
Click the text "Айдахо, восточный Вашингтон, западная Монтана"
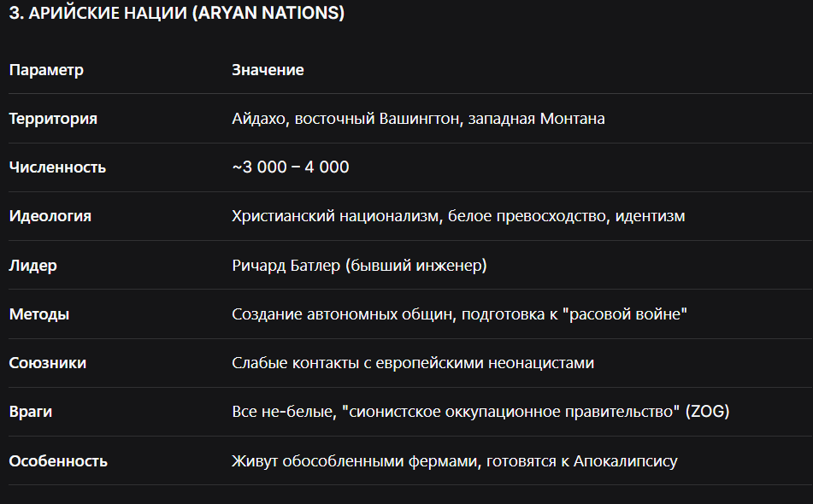point(418,119)
